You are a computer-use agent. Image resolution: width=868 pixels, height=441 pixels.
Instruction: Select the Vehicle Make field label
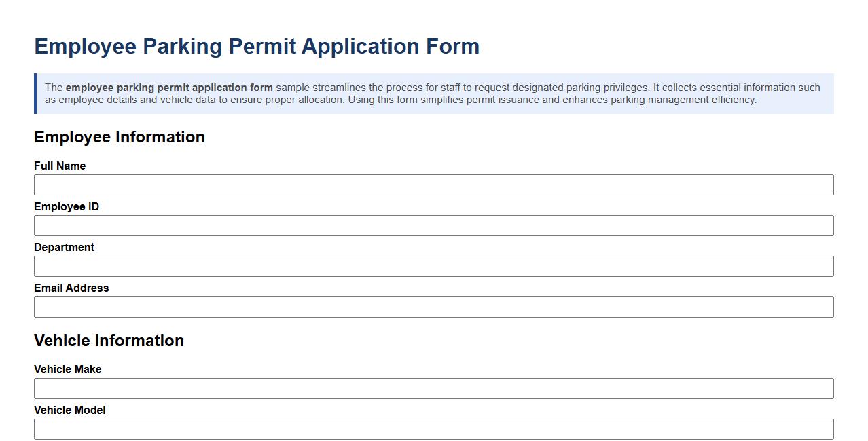(67, 369)
